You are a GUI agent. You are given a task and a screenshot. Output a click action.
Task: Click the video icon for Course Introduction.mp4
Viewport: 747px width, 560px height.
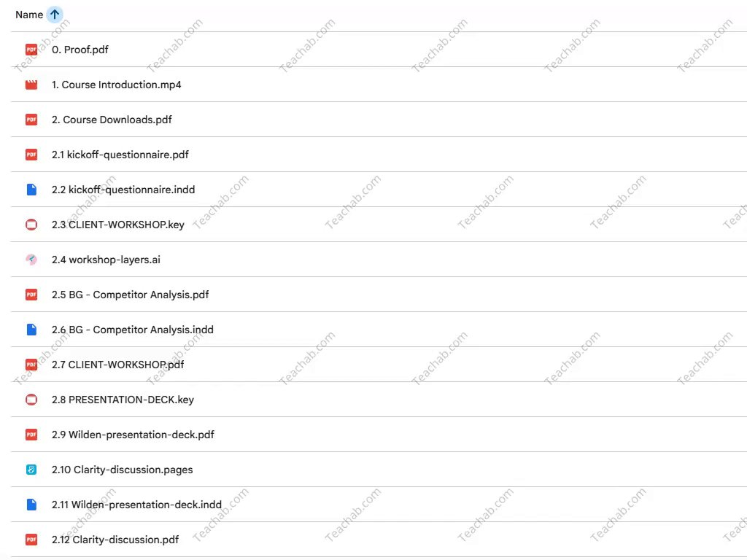click(x=31, y=85)
